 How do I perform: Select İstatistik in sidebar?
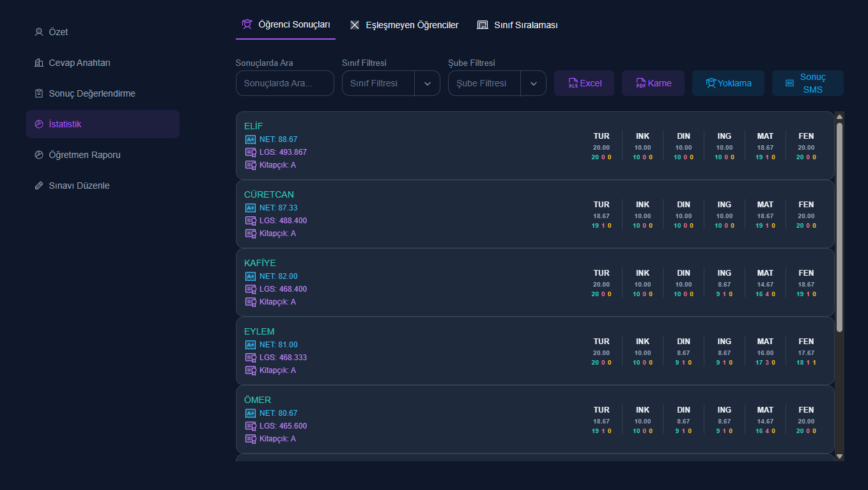[x=103, y=124]
